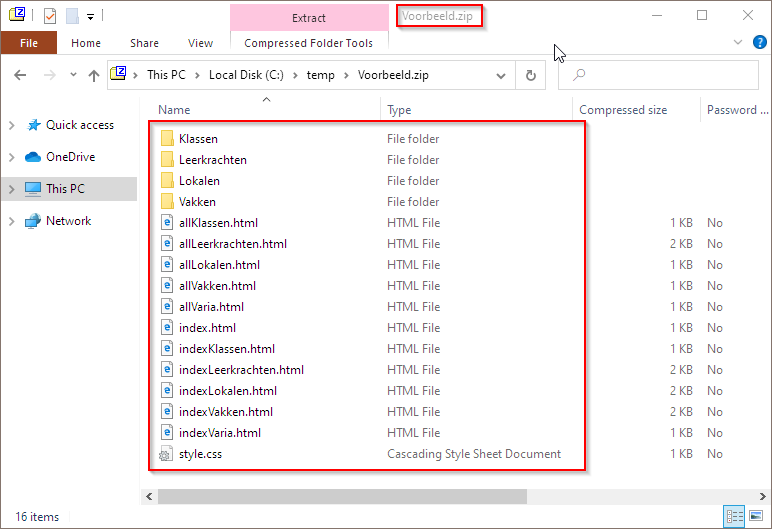The width and height of the screenshot is (772, 529).
Task: Expand the breadcrumb arrow after temp
Action: pyautogui.click(x=347, y=75)
